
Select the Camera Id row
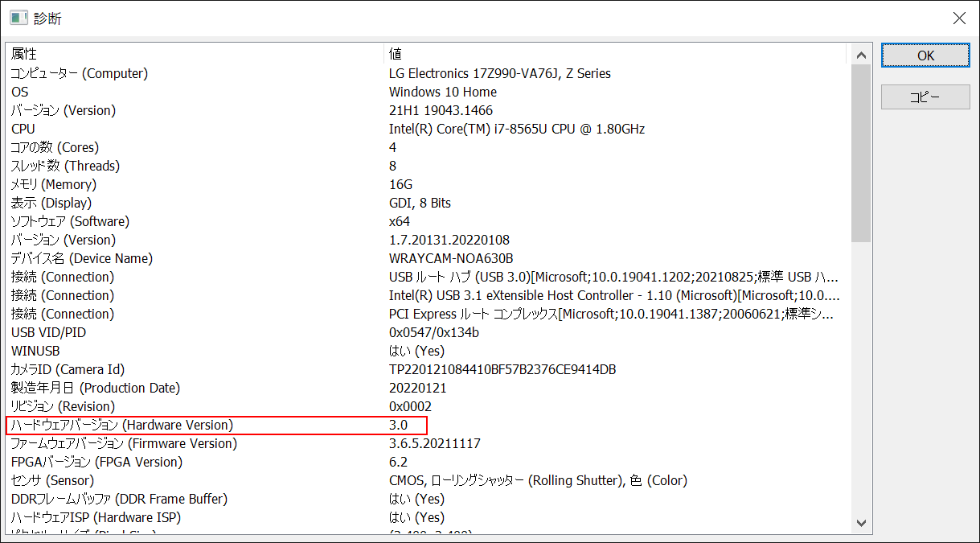pyautogui.click(x=68, y=369)
